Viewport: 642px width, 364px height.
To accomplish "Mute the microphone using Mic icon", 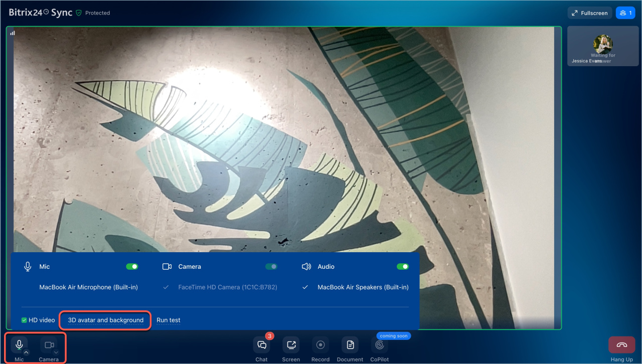I will pyautogui.click(x=19, y=345).
